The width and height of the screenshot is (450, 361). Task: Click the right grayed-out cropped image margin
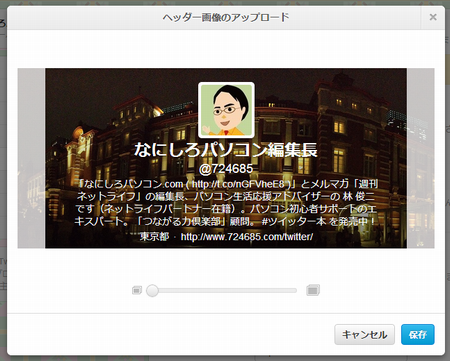click(420, 158)
